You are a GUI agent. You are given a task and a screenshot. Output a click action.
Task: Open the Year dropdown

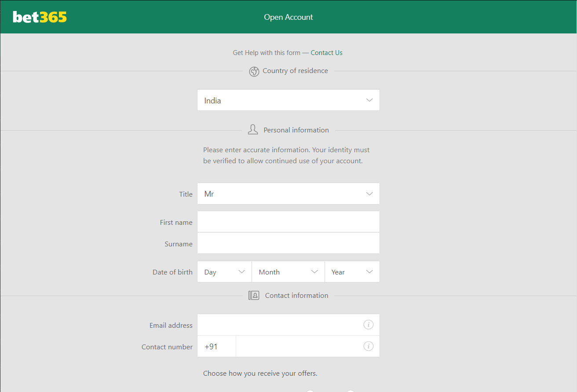[x=352, y=271]
